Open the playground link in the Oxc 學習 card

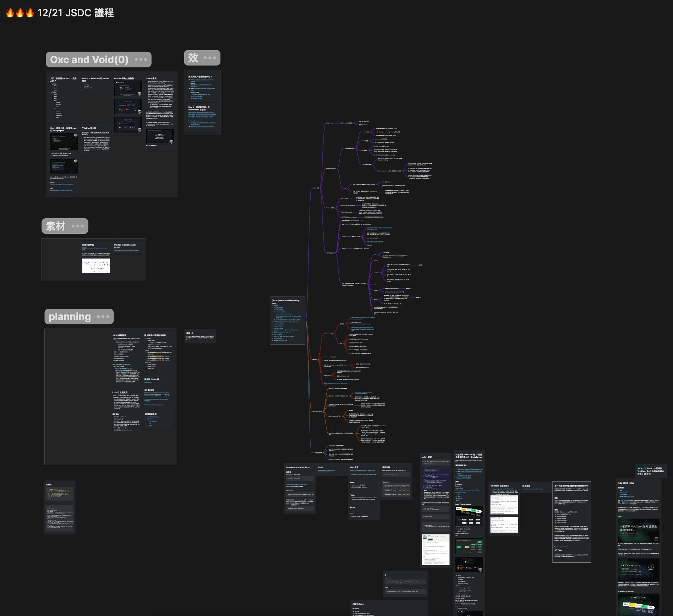pos(362,471)
